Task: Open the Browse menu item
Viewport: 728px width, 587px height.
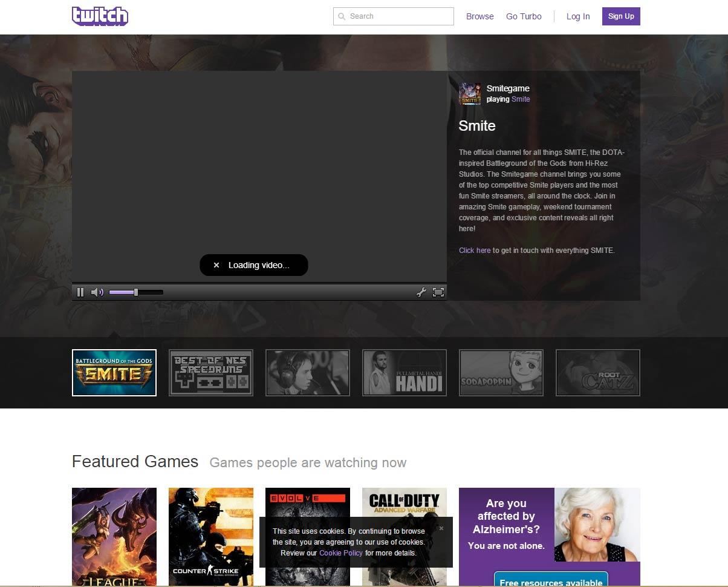Action: (x=479, y=16)
